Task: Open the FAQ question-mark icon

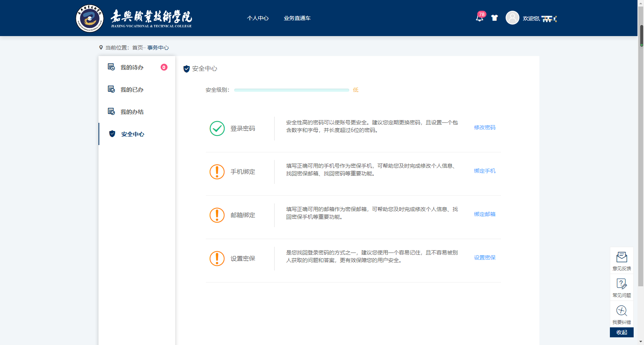Action: tap(621, 284)
